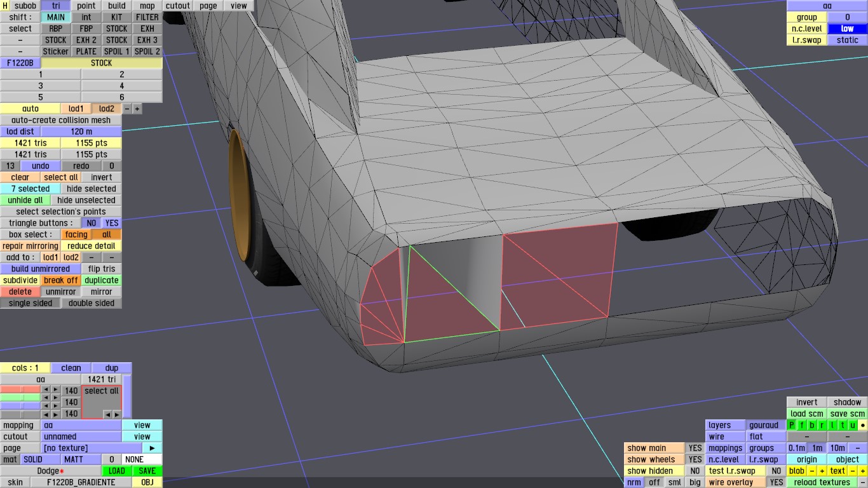Open the page tab in top bar

pos(208,6)
